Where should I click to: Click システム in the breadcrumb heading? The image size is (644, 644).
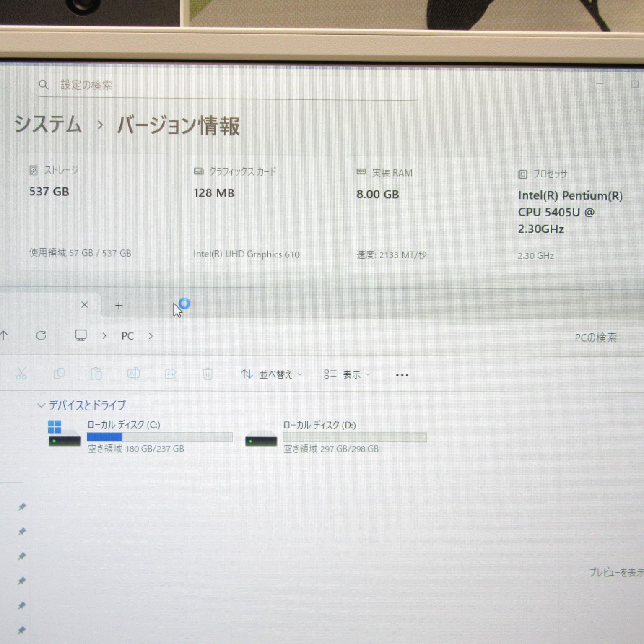click(48, 125)
